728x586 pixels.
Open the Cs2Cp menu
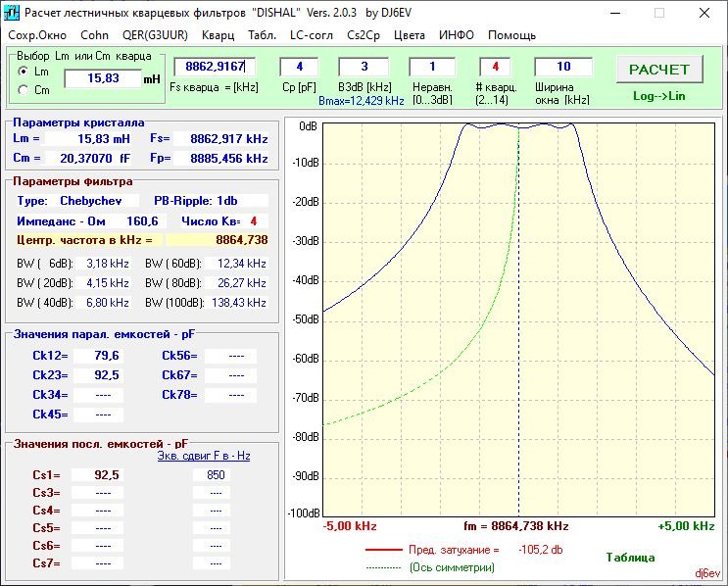(364, 35)
